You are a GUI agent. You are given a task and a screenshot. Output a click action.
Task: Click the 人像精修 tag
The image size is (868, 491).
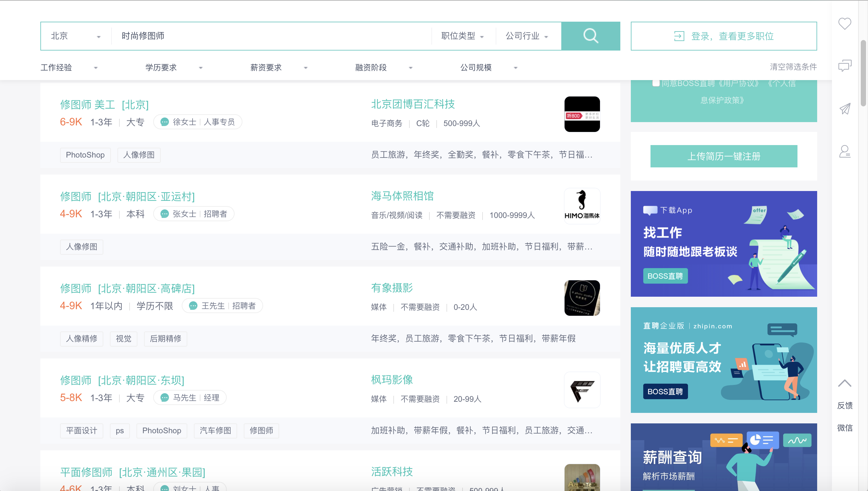(x=82, y=339)
